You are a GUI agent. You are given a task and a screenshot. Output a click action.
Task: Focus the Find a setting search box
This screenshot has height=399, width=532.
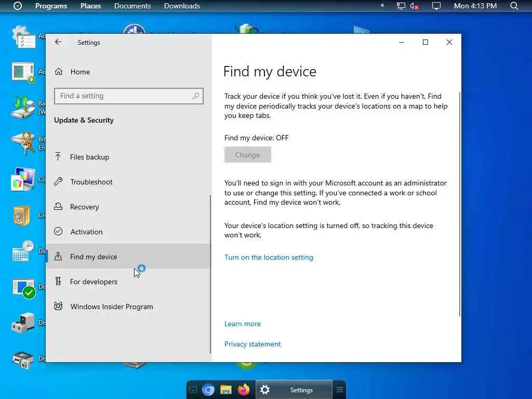coord(129,96)
